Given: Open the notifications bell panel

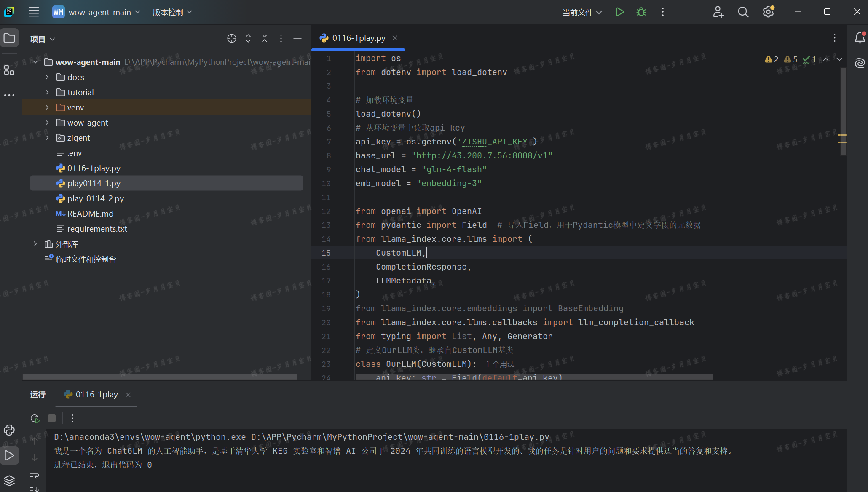Looking at the screenshot, I should [x=860, y=38].
